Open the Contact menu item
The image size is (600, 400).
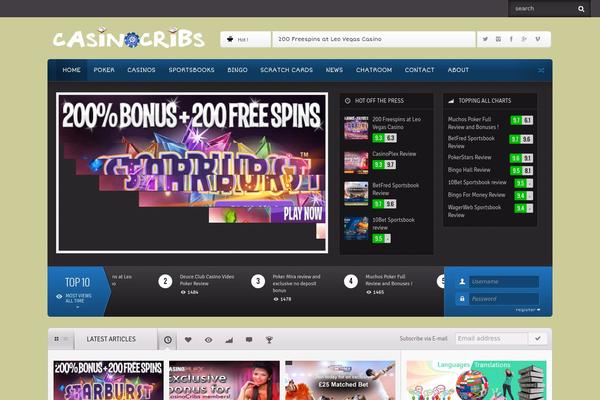pyautogui.click(x=419, y=70)
